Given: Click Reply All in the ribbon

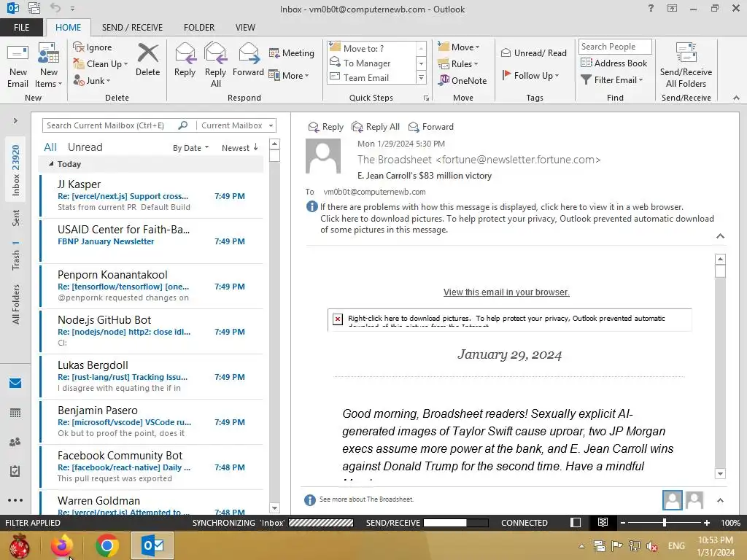Looking at the screenshot, I should pyautogui.click(x=215, y=66).
